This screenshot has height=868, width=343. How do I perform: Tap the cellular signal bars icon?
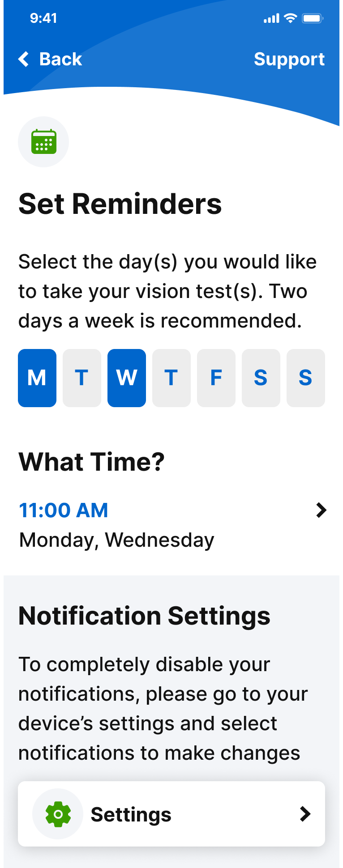[x=271, y=18]
